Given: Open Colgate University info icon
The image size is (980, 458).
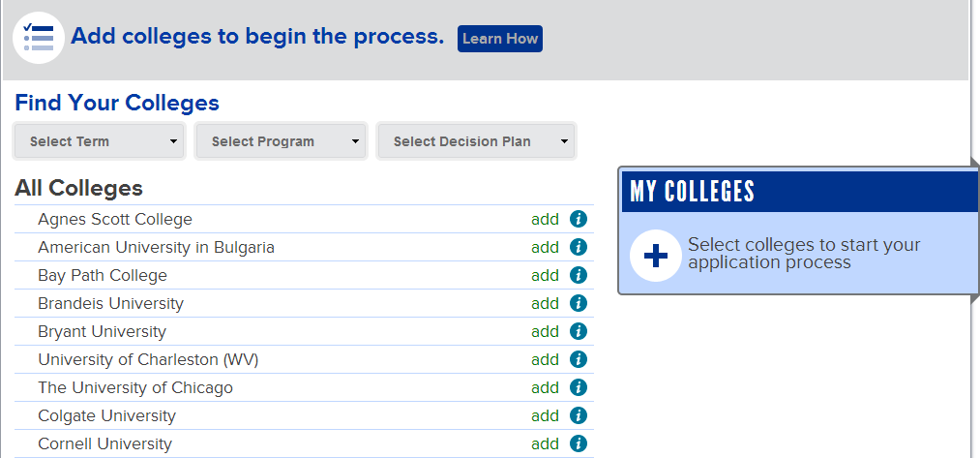Looking at the screenshot, I should click(x=579, y=416).
